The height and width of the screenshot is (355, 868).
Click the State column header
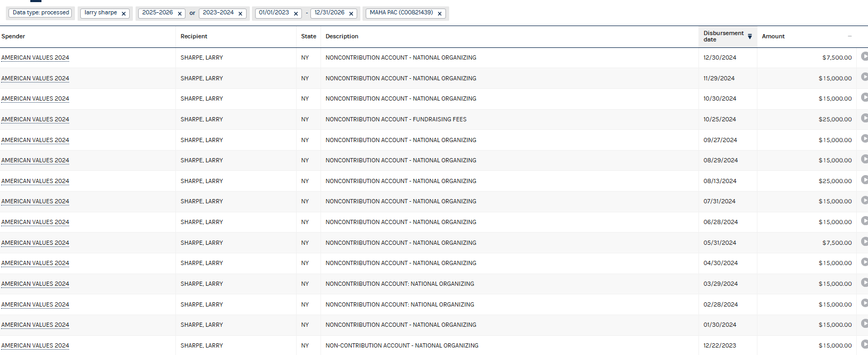pyautogui.click(x=308, y=36)
